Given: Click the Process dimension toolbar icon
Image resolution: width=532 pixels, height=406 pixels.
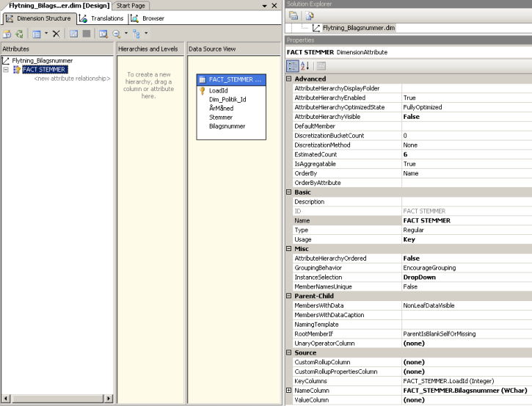Looking at the screenshot, I should 19,34.
